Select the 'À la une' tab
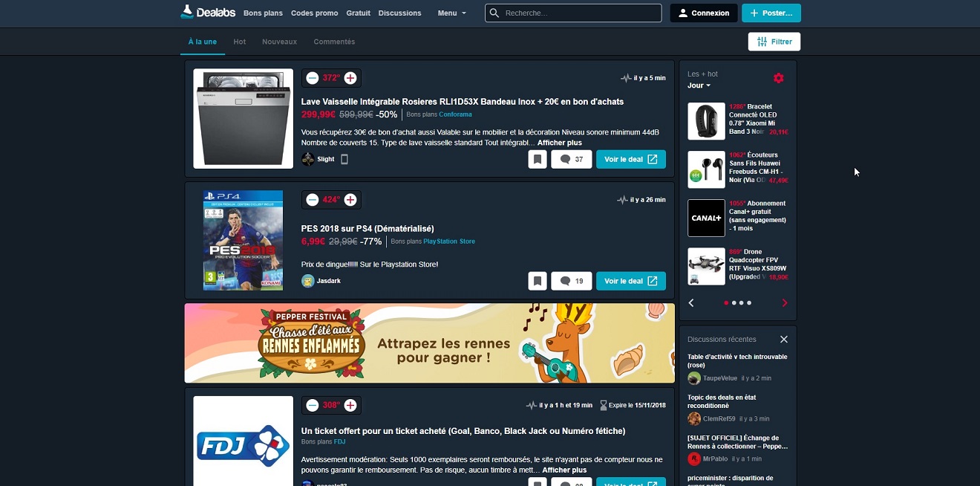 point(203,42)
